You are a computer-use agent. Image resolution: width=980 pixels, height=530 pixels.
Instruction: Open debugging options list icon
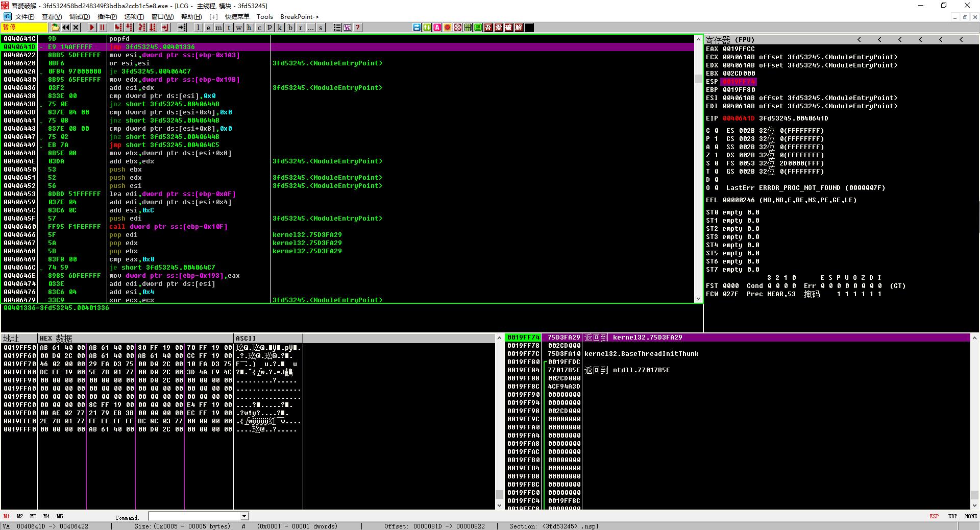pos(337,28)
